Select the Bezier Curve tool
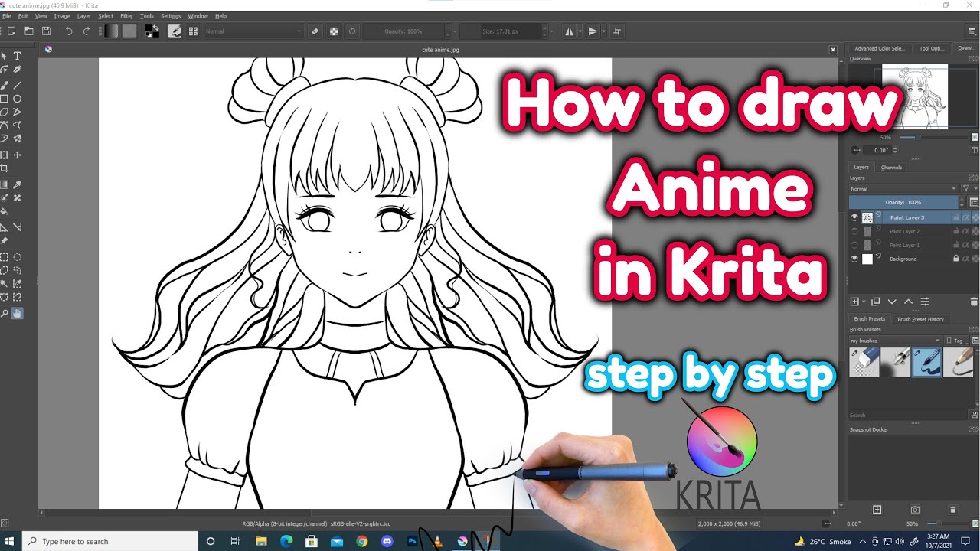 point(5,126)
